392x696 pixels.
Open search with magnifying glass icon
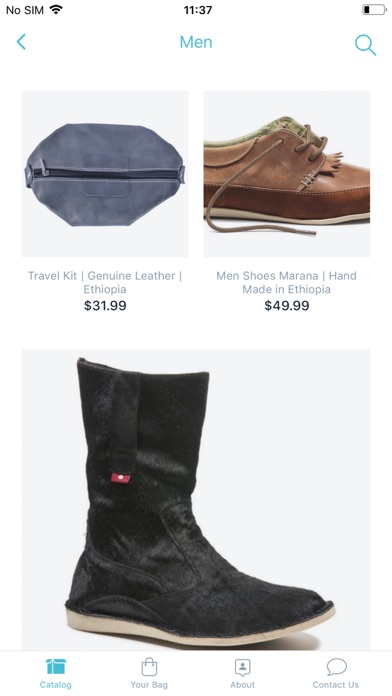(x=365, y=45)
